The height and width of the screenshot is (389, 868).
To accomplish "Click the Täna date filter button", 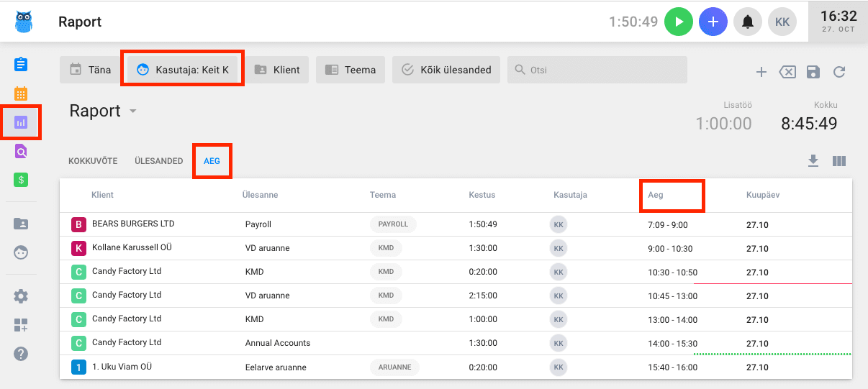I will (91, 70).
